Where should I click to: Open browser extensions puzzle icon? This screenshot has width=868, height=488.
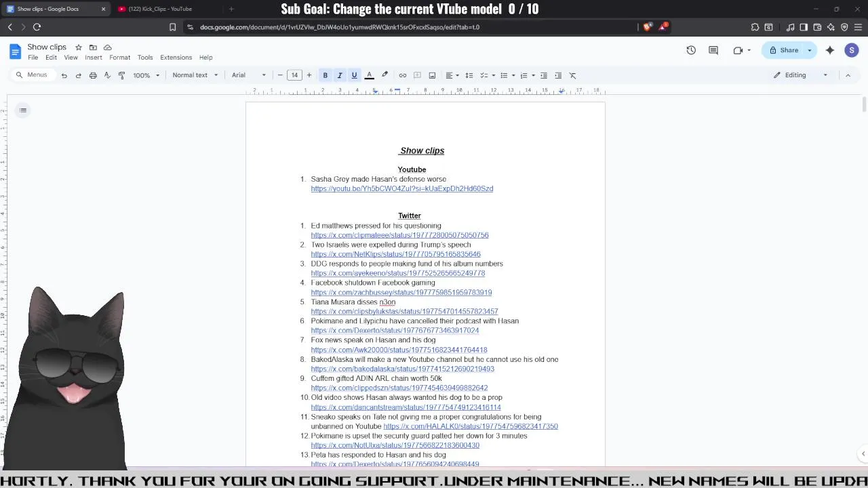tap(755, 27)
